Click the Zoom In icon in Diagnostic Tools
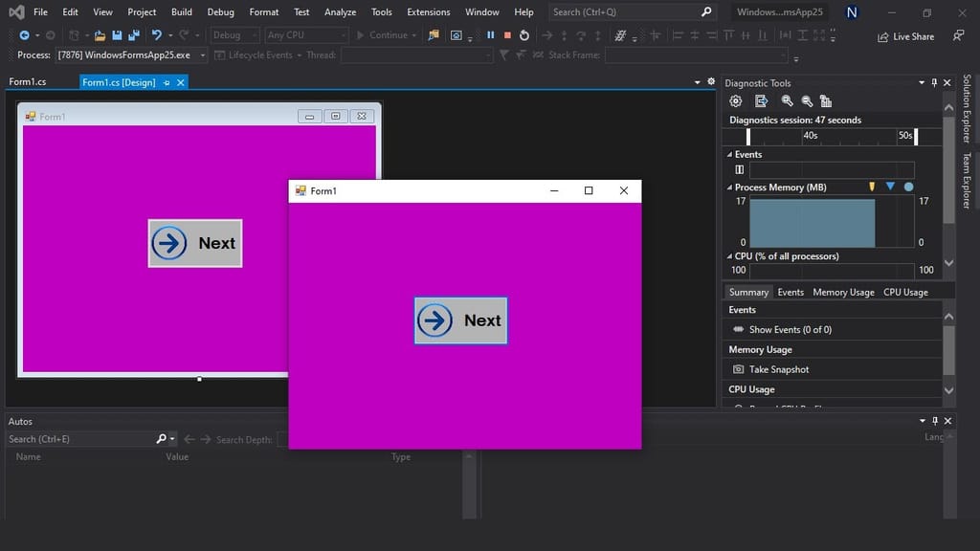 click(788, 100)
